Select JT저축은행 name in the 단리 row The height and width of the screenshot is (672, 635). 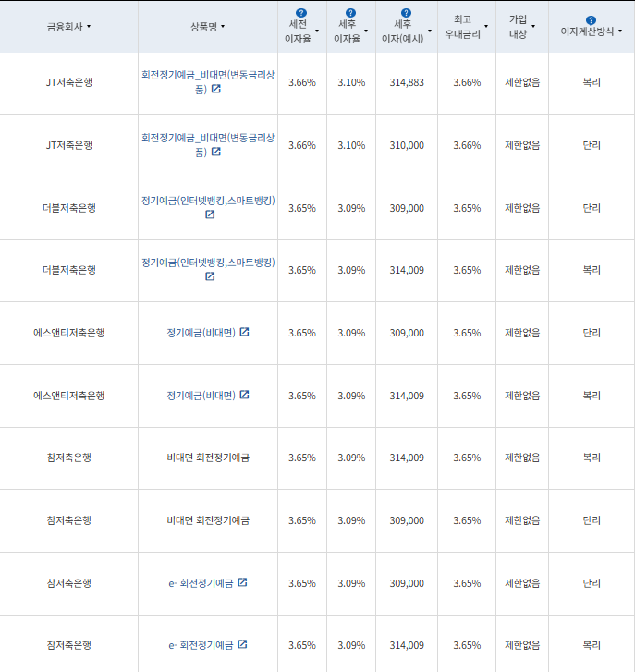(69, 145)
